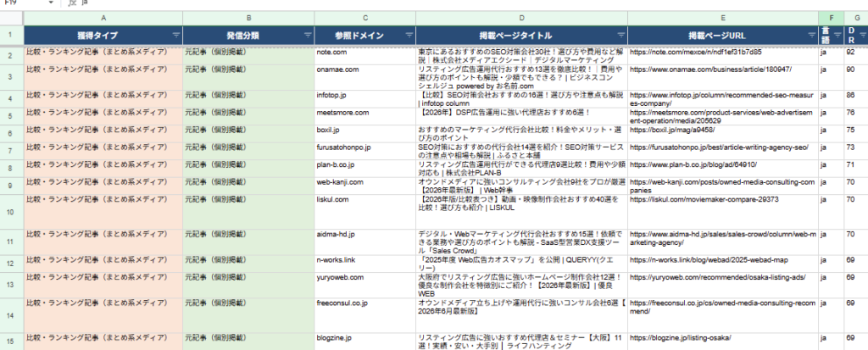Viewport: 868px width, 350px height.
Task: Open filter for 発信分類 column
Action: click(x=308, y=36)
